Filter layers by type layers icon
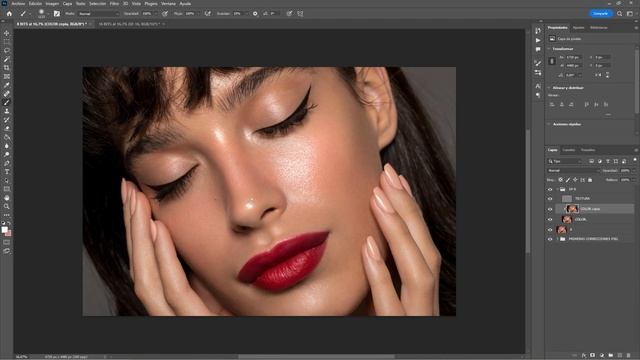 tap(608, 161)
